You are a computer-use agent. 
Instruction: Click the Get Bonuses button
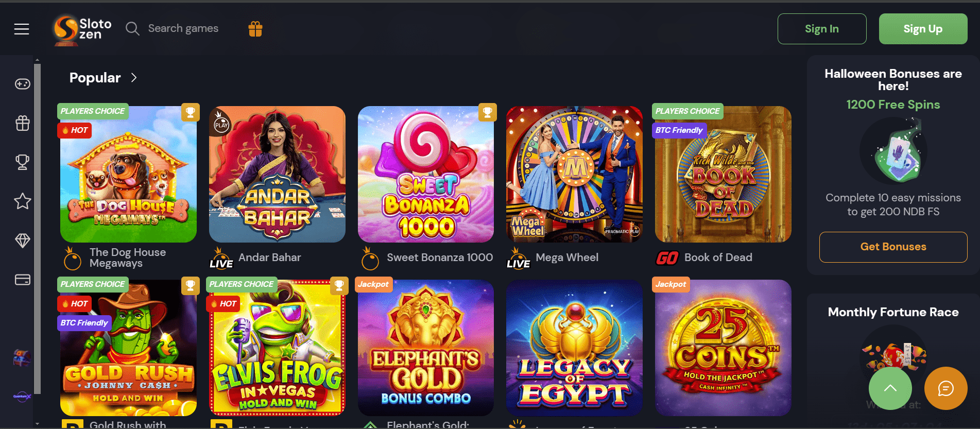(x=893, y=247)
